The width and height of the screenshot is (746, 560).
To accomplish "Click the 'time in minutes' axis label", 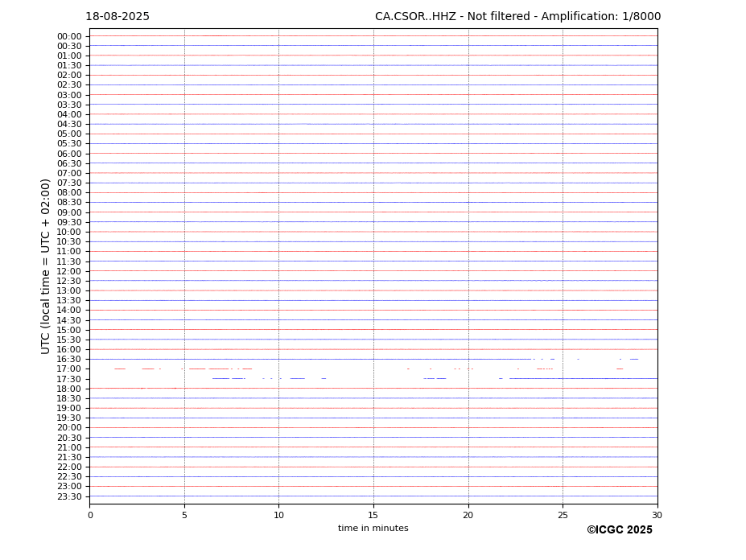I will pos(373,528).
